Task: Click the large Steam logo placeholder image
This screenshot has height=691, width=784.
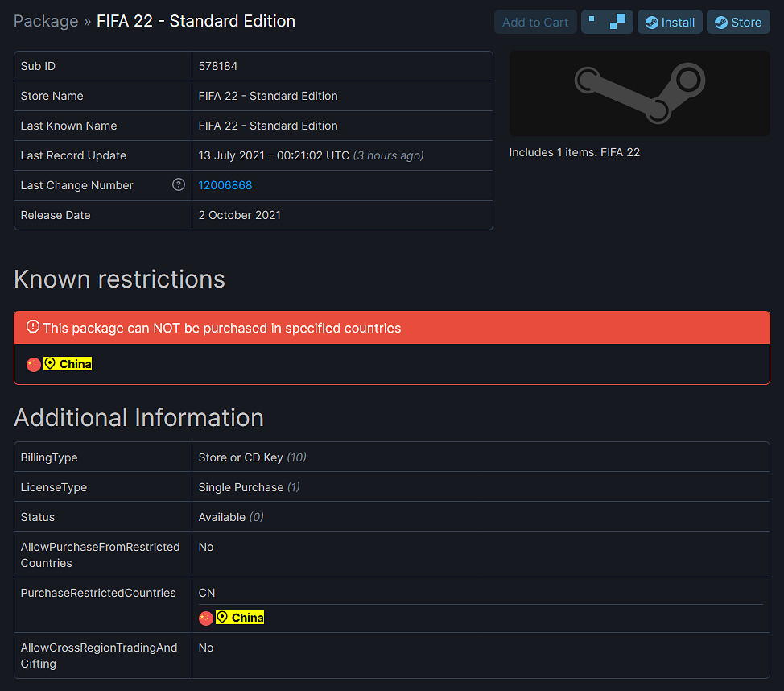Action: click(638, 93)
